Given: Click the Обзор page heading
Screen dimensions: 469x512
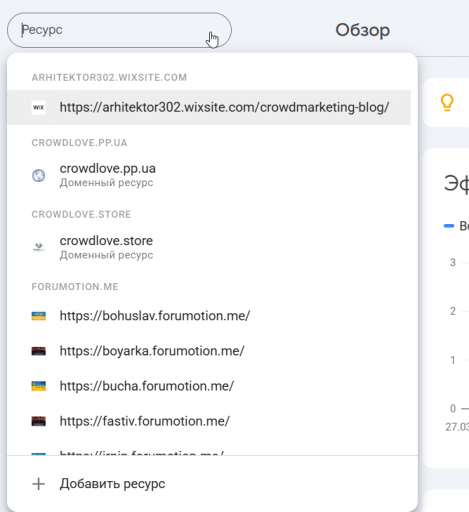Looking at the screenshot, I should coord(362,30).
